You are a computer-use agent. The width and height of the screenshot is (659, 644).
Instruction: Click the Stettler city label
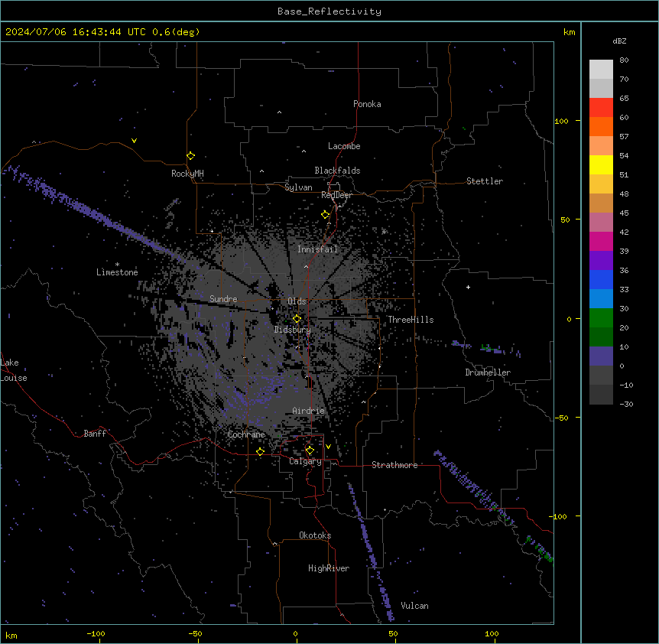(x=485, y=181)
